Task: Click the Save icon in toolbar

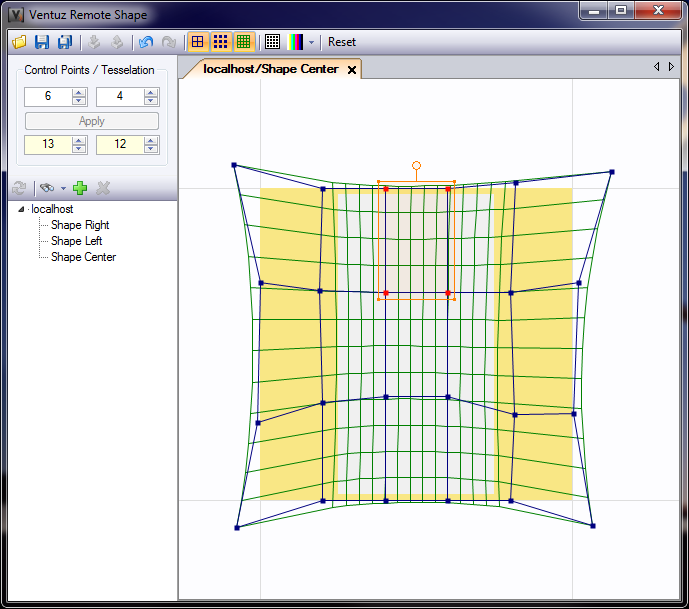Action: pos(42,42)
